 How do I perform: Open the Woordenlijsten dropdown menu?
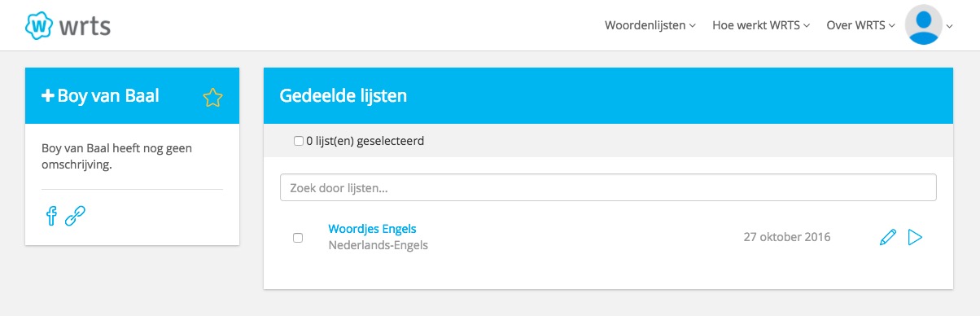tap(650, 25)
